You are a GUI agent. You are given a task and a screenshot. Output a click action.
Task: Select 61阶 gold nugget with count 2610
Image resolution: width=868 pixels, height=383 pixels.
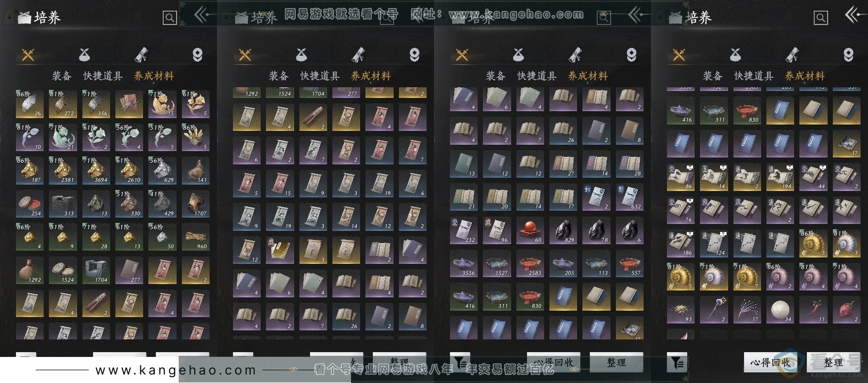pos(129,170)
